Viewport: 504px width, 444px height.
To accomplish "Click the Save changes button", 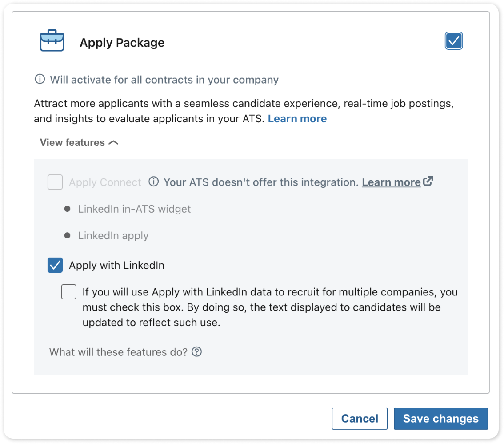I will [441, 419].
